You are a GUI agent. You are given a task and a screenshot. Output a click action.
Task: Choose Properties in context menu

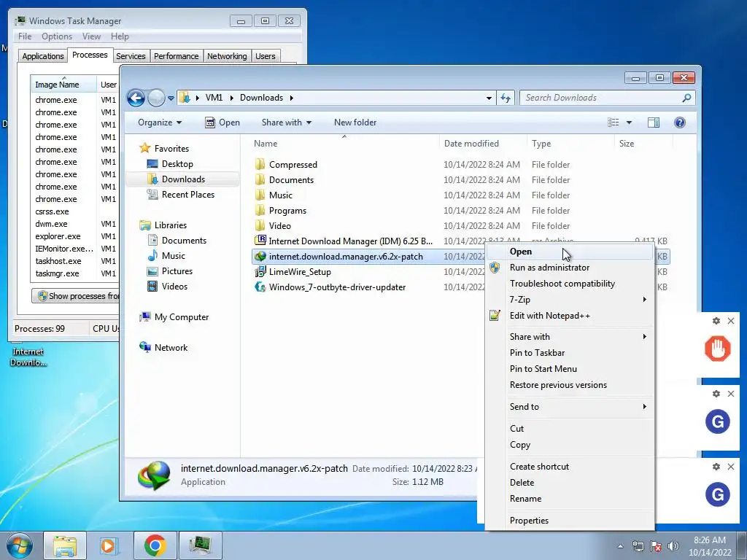[x=570, y=521]
